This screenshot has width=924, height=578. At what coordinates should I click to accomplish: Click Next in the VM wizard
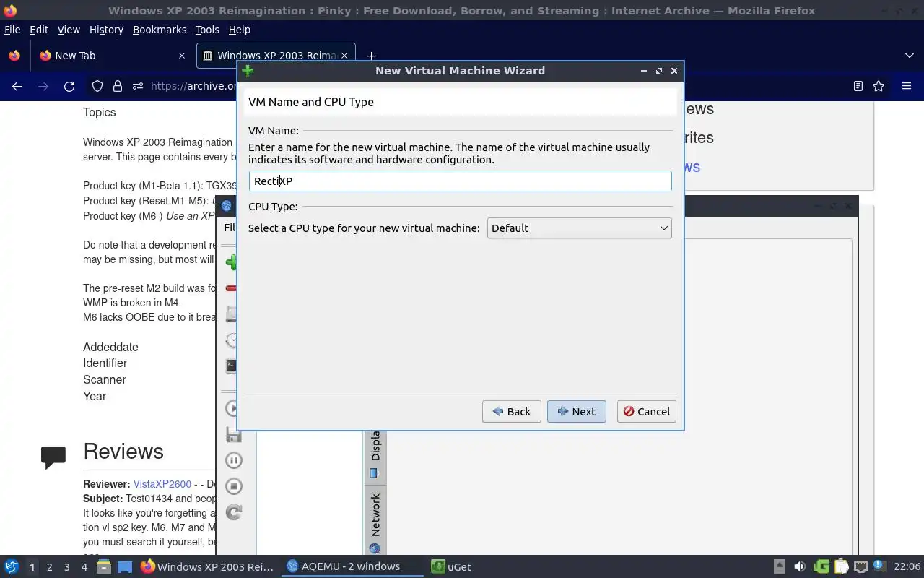coord(577,412)
